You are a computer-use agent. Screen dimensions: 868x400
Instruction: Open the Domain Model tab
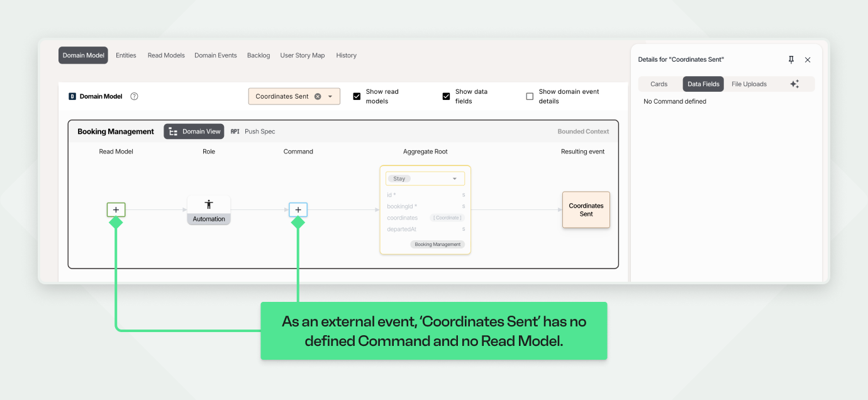click(83, 55)
